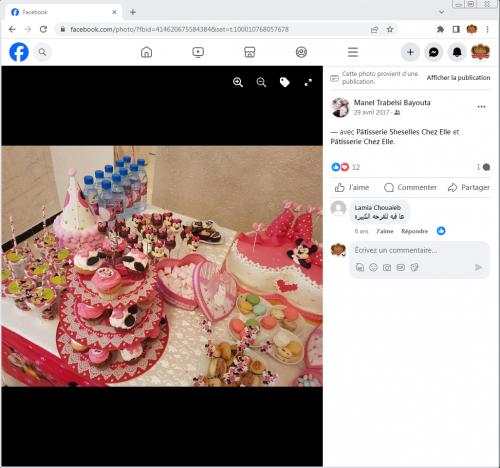Select the Facebook browser tab

coord(63,12)
